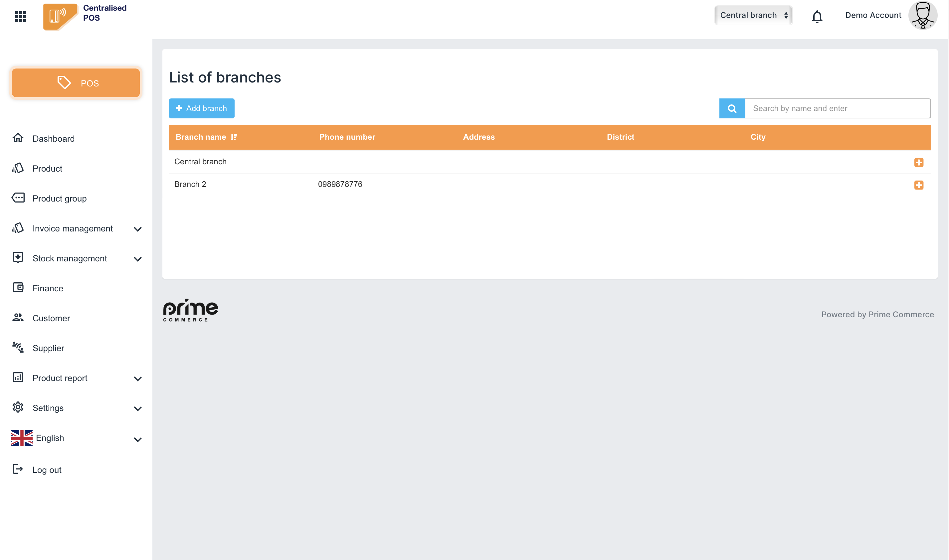Open the apps grid menu icon

click(x=20, y=16)
